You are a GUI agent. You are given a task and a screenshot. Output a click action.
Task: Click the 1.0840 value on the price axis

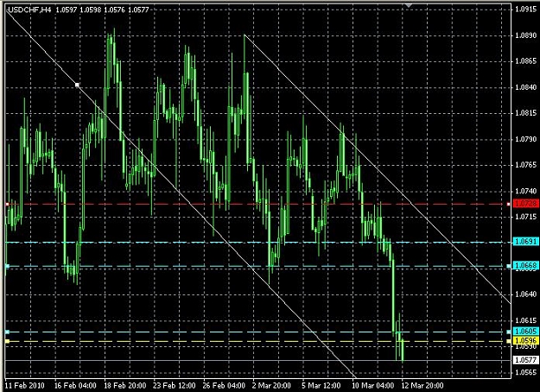(x=525, y=87)
